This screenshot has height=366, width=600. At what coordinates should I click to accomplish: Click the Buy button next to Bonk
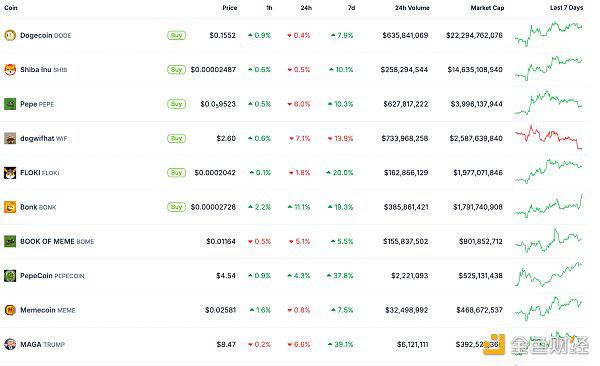click(176, 207)
